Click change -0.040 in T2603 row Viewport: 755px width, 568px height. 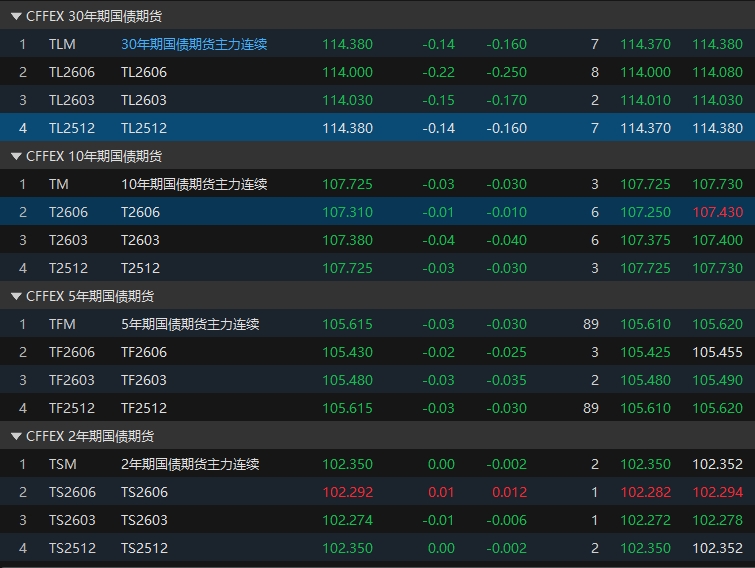pyautogui.click(x=506, y=240)
